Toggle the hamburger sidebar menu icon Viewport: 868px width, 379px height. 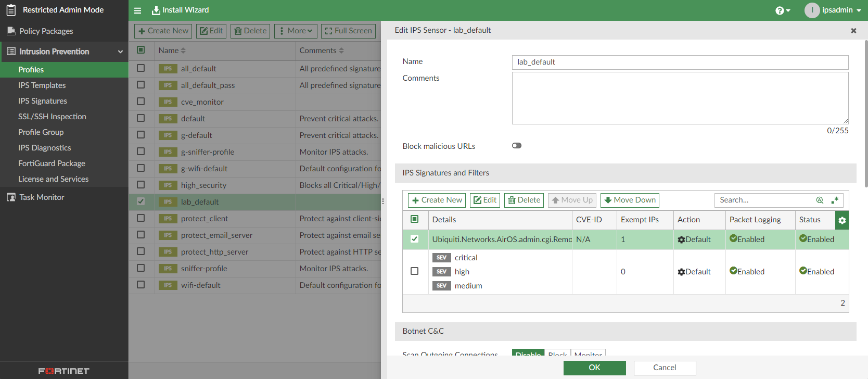[137, 10]
